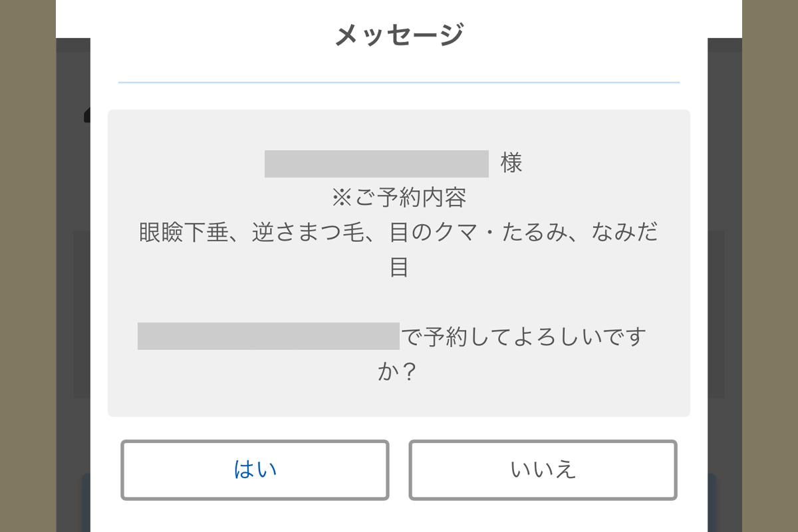This screenshot has height=532, width=798.
Task: Click the ※ご予約内容 heading text
Action: [x=398, y=198]
